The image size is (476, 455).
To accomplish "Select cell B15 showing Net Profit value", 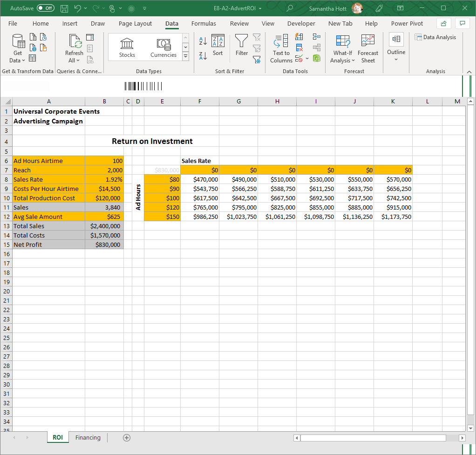I will [104, 244].
